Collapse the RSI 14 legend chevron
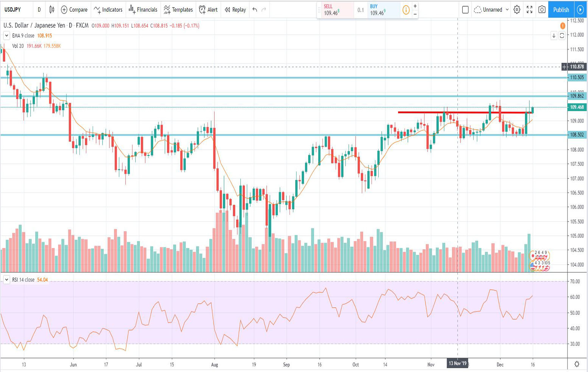The height and width of the screenshot is (372, 588). (x=6, y=280)
